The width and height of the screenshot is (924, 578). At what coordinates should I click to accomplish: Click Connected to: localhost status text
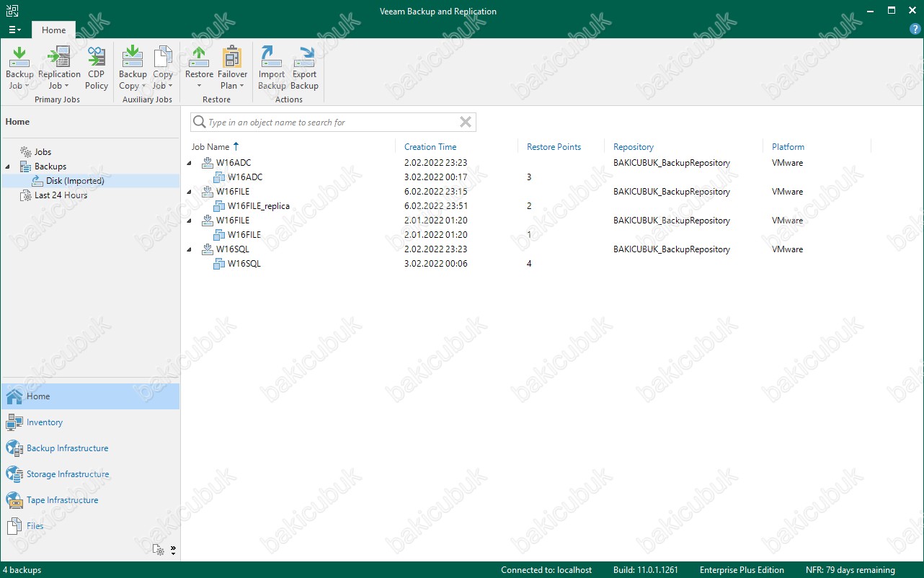tap(546, 570)
